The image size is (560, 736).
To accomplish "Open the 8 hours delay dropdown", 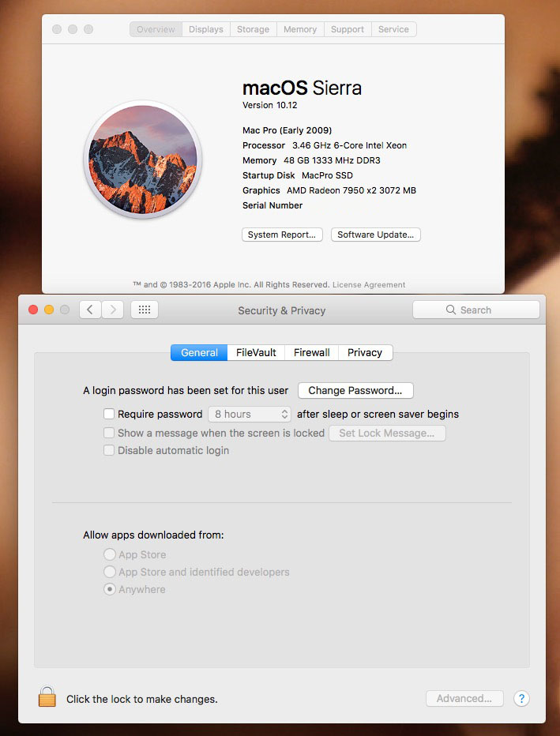I will tap(250, 414).
